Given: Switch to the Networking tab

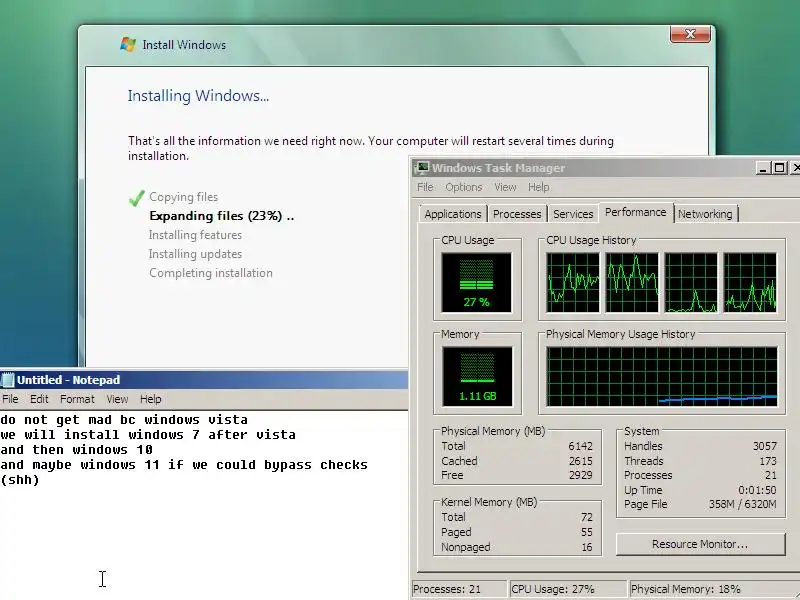Looking at the screenshot, I should [x=705, y=214].
